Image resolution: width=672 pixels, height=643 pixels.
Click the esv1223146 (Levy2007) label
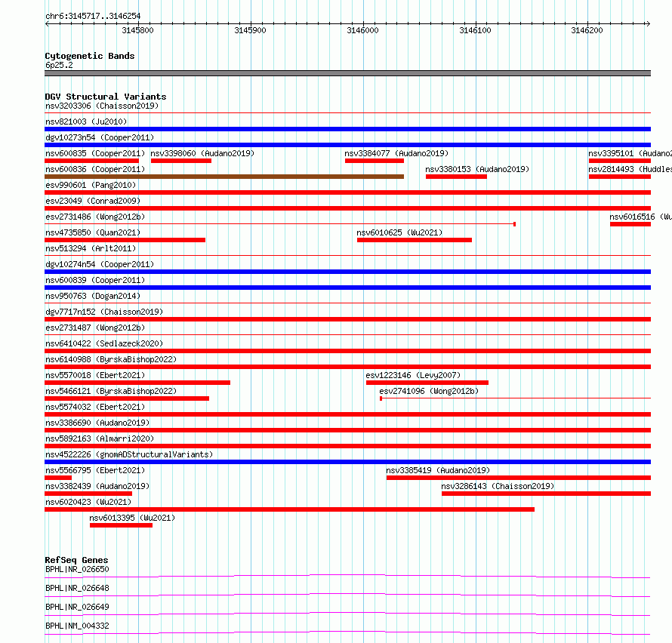coord(413,375)
